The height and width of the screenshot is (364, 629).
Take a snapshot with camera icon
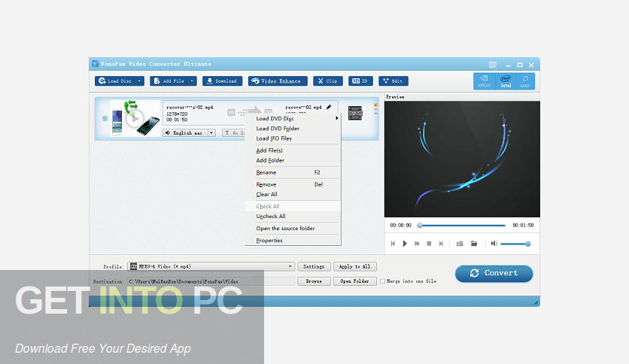460,244
